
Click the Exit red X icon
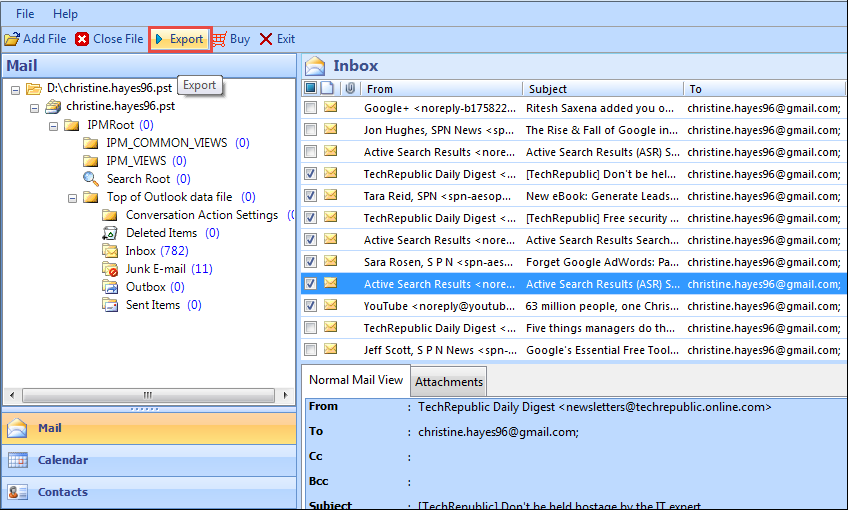coord(266,39)
